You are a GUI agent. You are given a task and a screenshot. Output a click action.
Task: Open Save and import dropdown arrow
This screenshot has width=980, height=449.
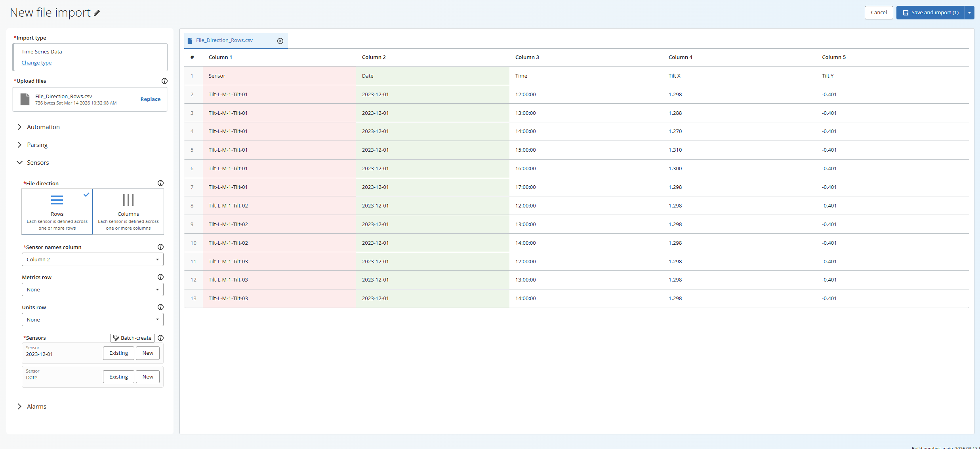(969, 13)
